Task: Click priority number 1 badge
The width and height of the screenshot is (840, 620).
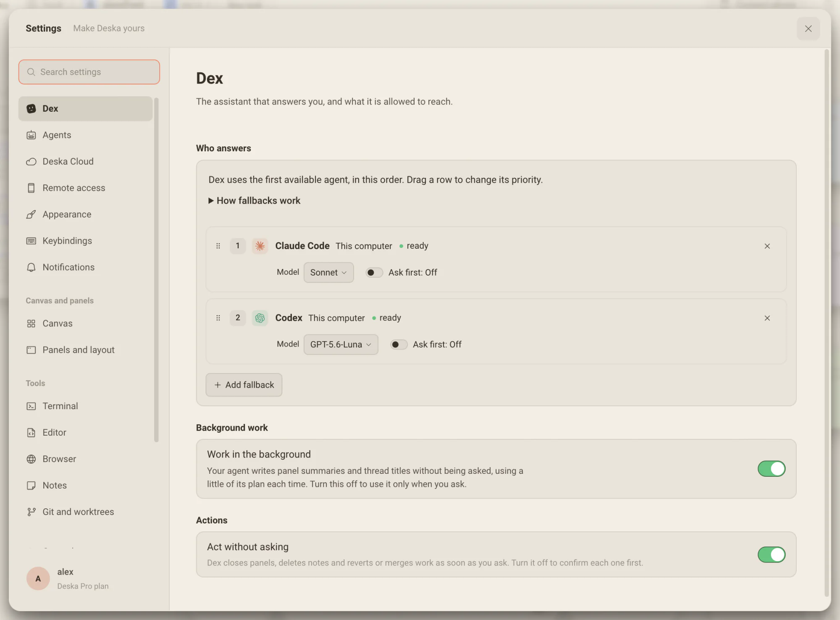Action: 238,246
